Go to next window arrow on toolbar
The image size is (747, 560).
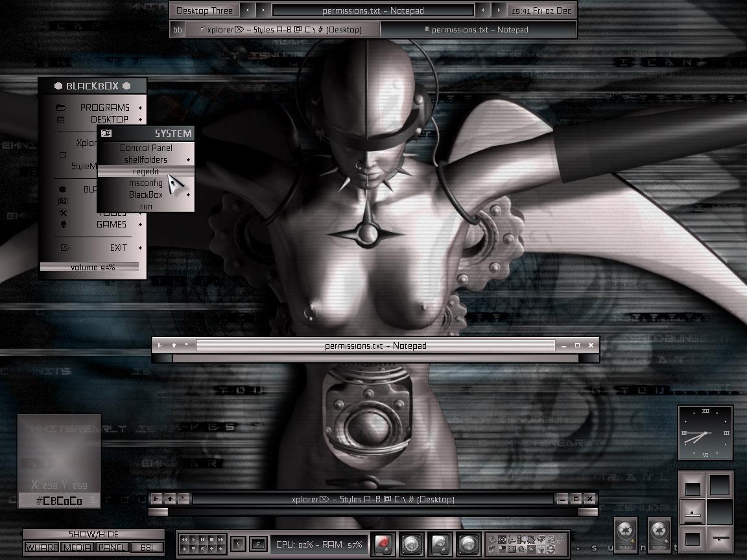click(498, 10)
